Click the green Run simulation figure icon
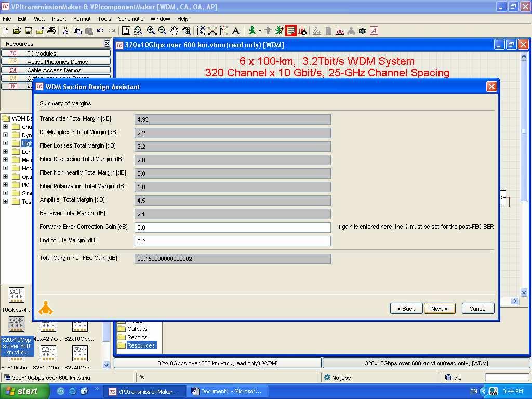 click(x=252, y=31)
